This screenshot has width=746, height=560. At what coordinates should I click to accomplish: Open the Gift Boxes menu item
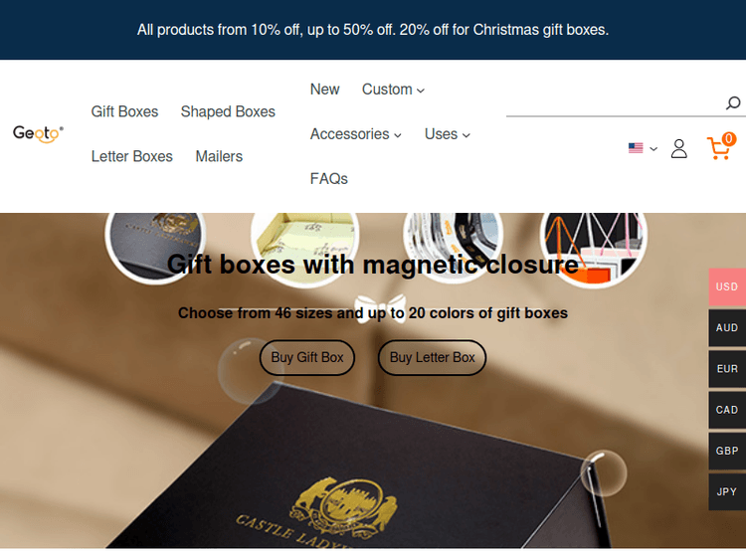tap(124, 111)
